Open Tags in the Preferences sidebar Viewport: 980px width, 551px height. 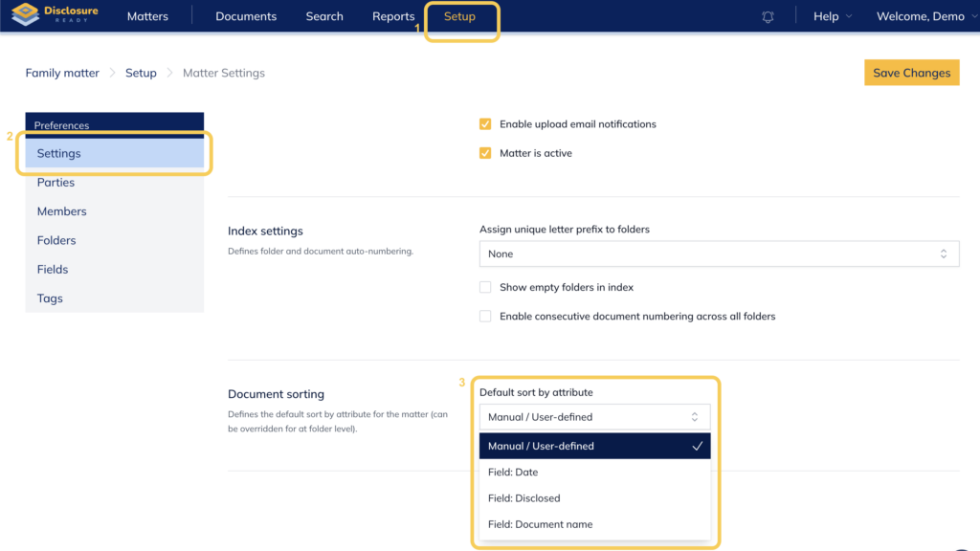click(x=50, y=298)
